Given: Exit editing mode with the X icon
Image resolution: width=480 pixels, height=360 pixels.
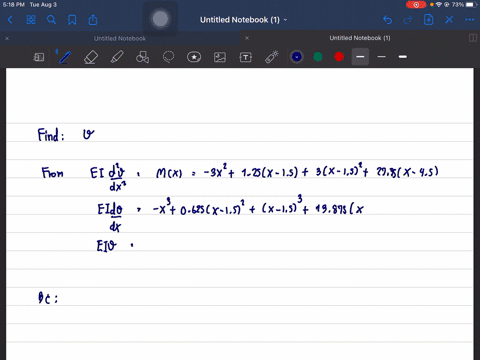Looking at the screenshot, I should 449,20.
